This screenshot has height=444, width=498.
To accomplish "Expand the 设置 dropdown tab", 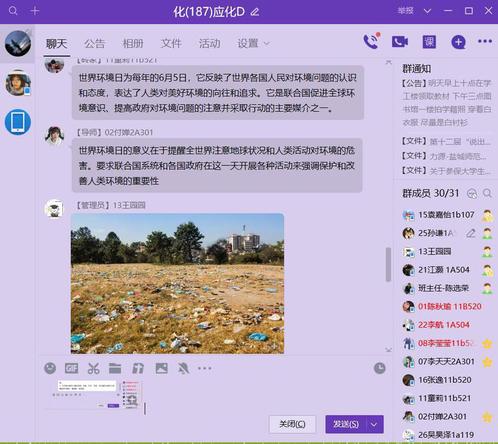I will coord(253,44).
